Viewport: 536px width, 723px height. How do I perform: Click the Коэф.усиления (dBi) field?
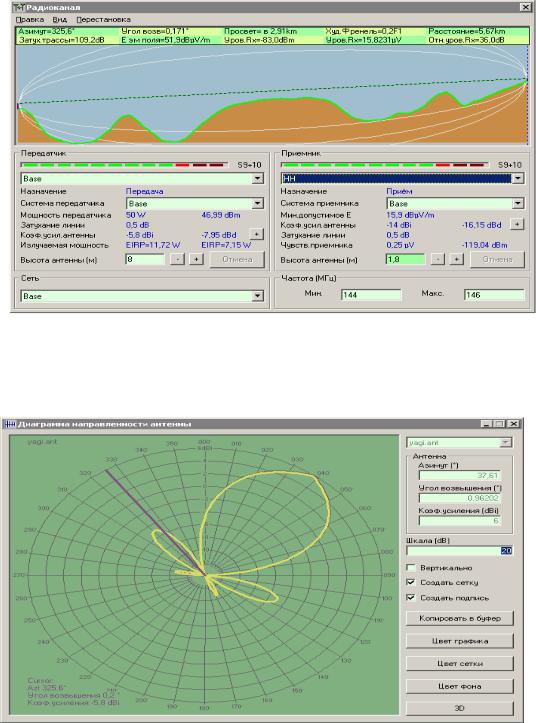(459, 521)
